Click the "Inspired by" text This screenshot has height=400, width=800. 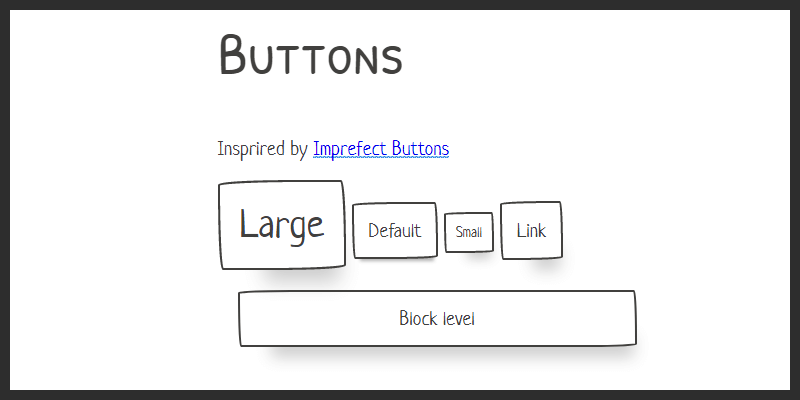point(262,149)
